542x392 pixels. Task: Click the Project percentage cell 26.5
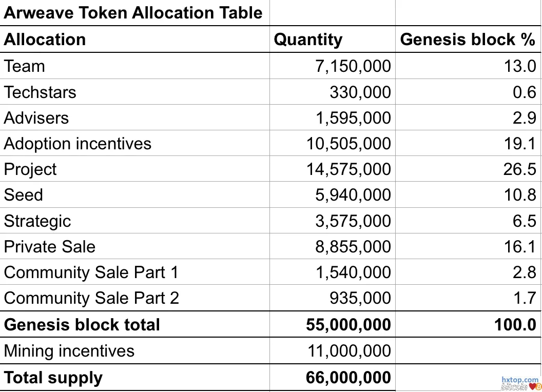coord(519,169)
